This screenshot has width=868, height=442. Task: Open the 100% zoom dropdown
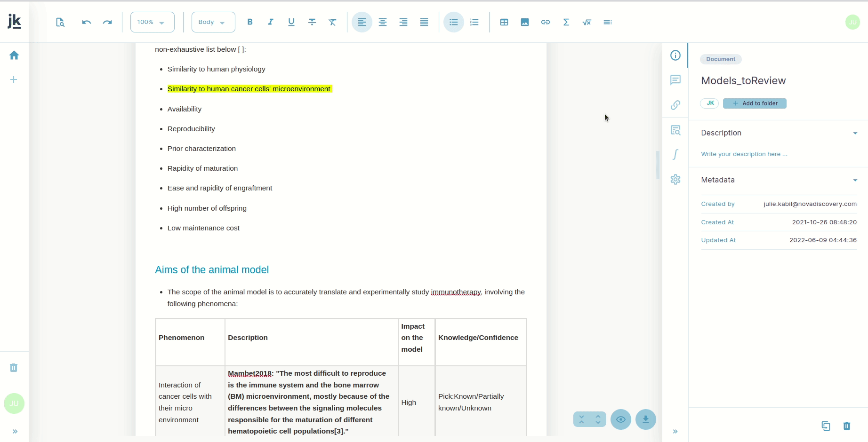click(152, 22)
